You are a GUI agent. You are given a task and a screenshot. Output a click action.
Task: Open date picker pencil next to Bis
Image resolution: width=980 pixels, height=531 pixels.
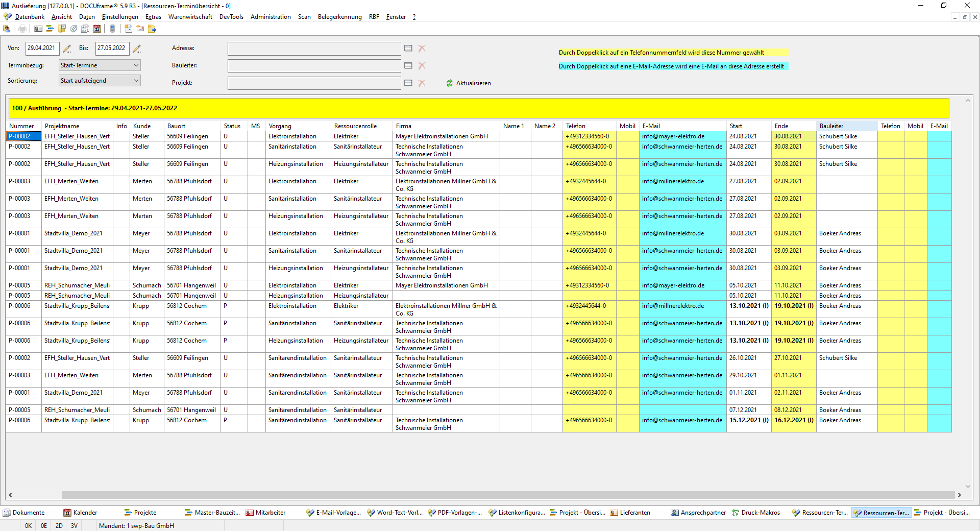click(x=137, y=49)
